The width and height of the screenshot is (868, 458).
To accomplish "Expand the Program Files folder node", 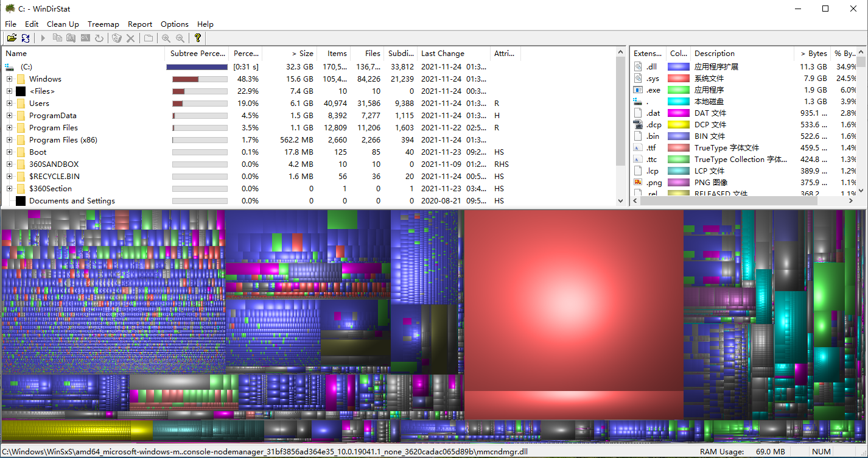I will click(9, 127).
